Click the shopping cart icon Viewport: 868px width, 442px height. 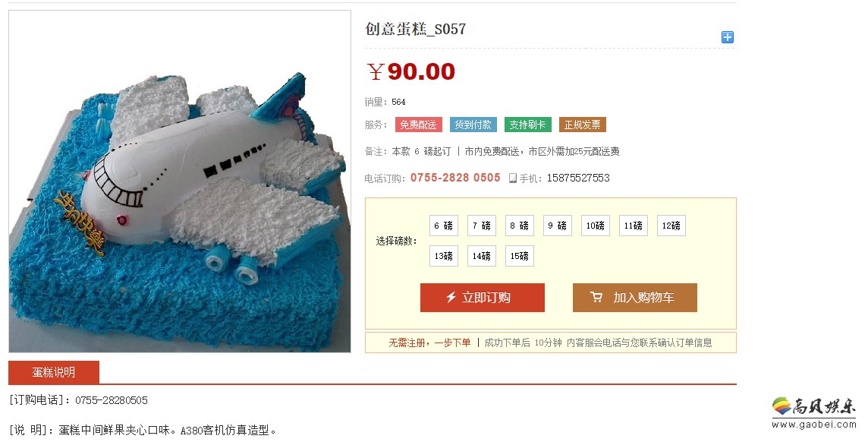tap(596, 298)
